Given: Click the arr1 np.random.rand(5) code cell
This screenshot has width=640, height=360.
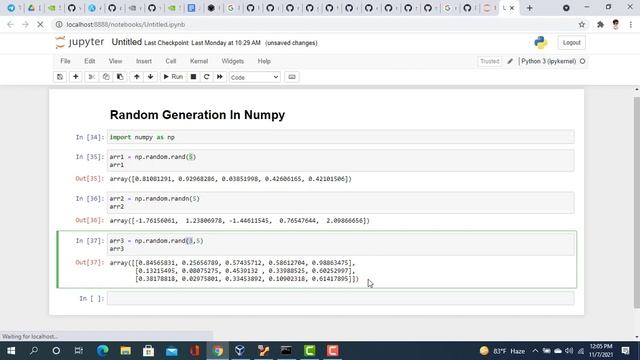Looking at the screenshot, I should pyautogui.click(x=340, y=161).
